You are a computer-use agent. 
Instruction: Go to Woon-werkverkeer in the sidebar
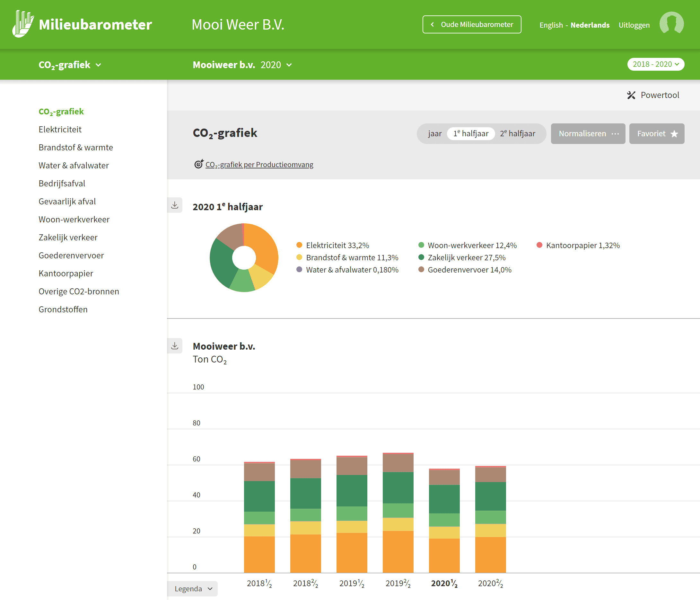(x=74, y=219)
